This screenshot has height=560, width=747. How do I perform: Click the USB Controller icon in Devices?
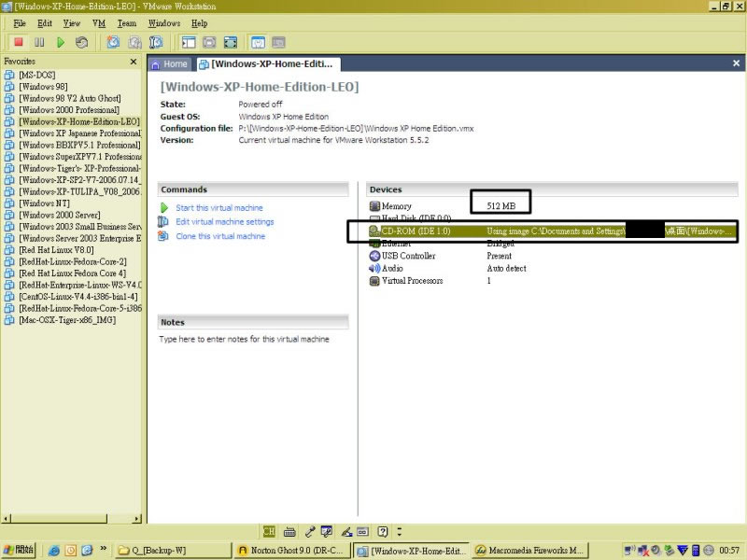pos(374,256)
